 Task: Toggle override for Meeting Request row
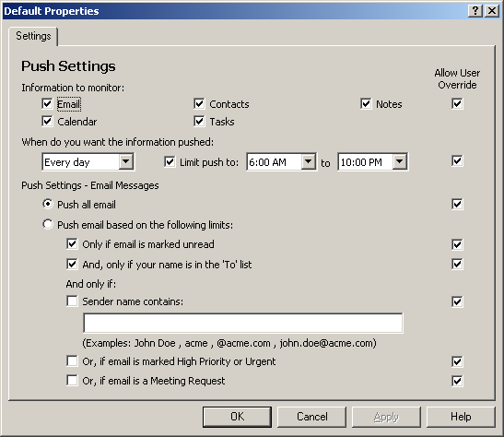coord(457,381)
